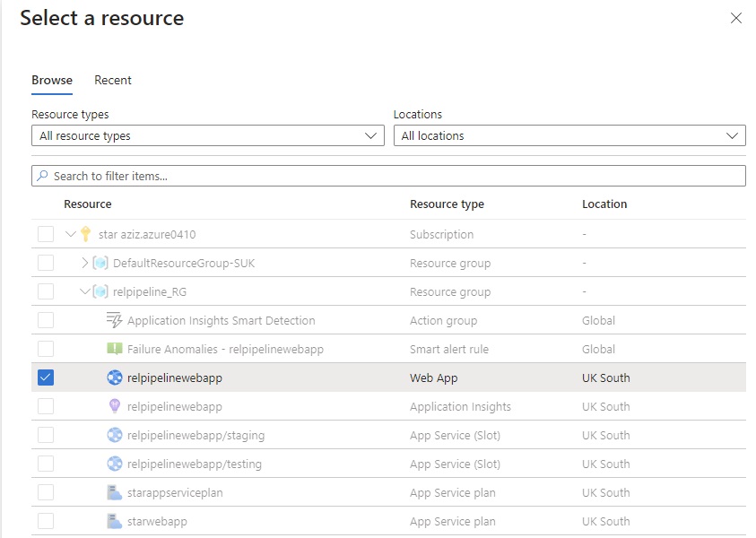The width and height of the screenshot is (756, 538).
Task: Switch to the Browse tab
Action: (x=52, y=80)
